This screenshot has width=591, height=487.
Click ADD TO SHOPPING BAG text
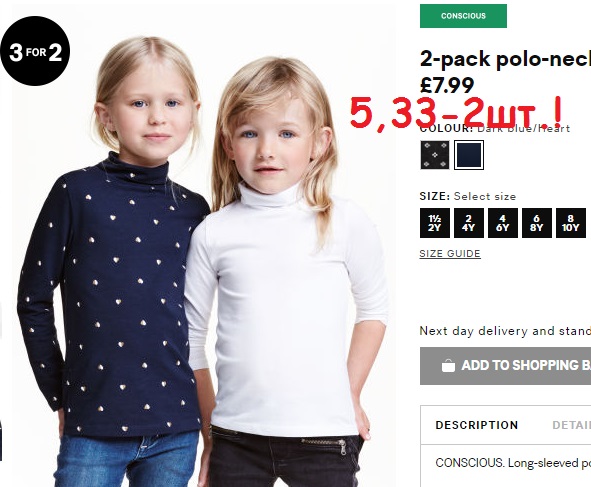click(526, 365)
